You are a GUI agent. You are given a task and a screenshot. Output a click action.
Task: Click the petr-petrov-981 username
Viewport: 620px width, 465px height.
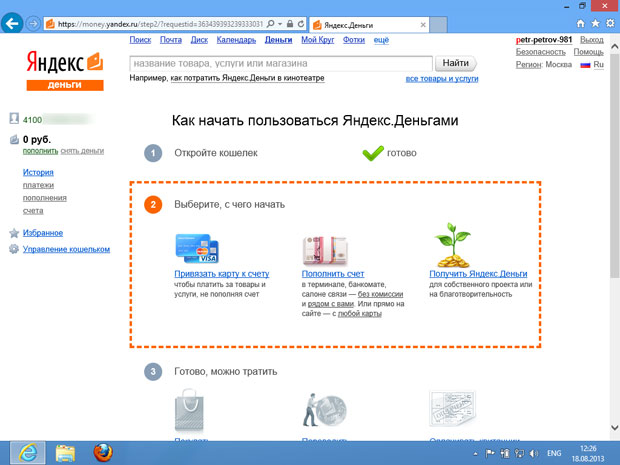[x=544, y=40]
